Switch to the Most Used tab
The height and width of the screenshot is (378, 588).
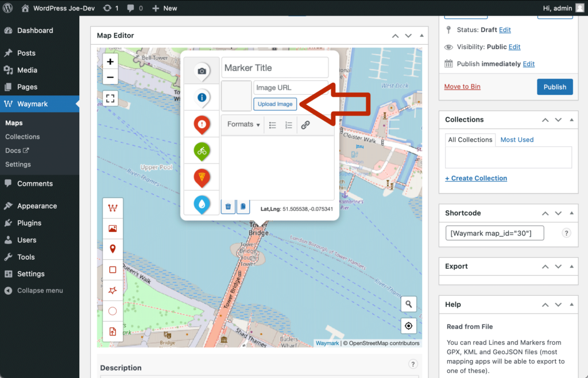coord(517,140)
